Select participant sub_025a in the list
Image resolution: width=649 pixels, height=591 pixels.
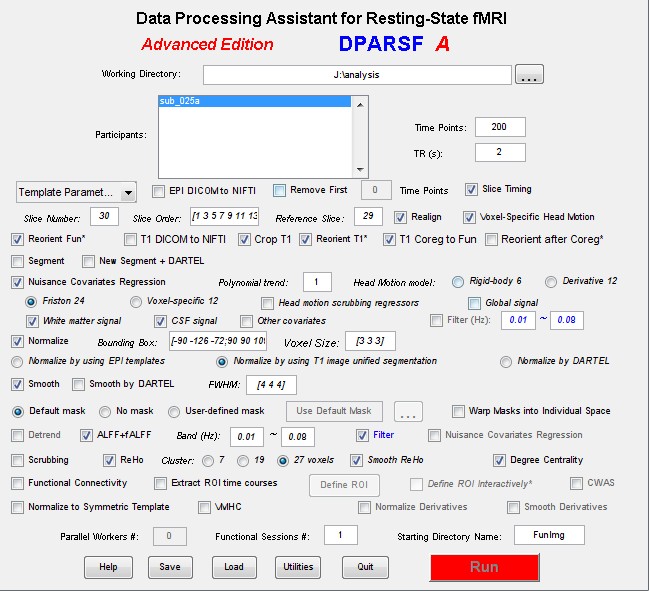coord(254,101)
